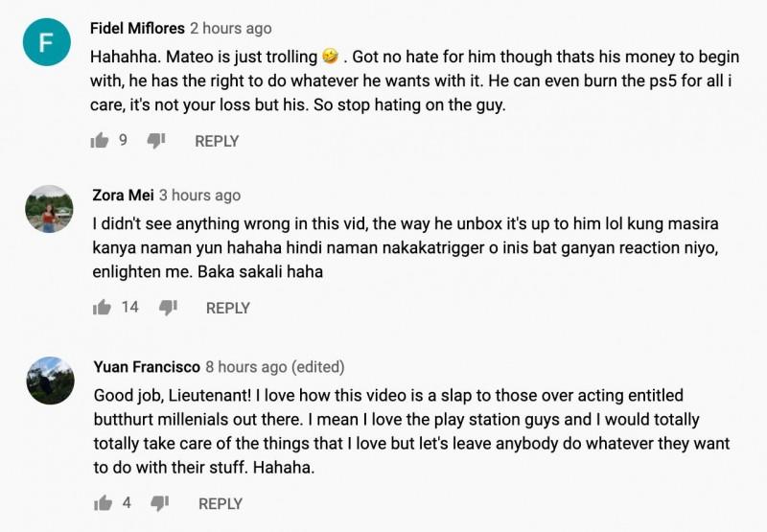This screenshot has height=532, width=767.
Task: Click the 14 likes count
Action: point(130,308)
